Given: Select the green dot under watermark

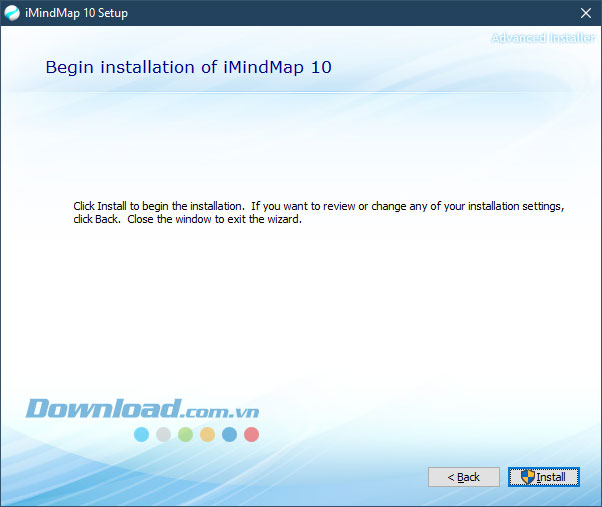Looking at the screenshot, I should tap(185, 434).
